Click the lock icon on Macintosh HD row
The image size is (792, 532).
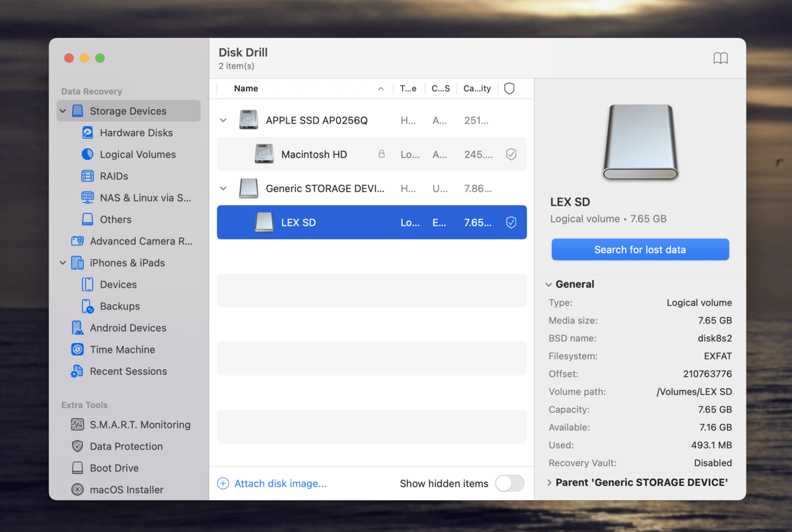(382, 154)
